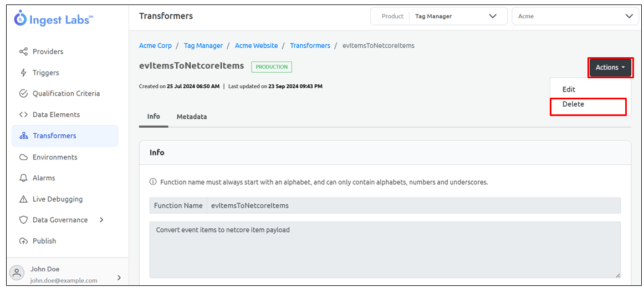The image size is (644, 297).
Task: Expand the John Doe profile chevron
Action: (119, 278)
